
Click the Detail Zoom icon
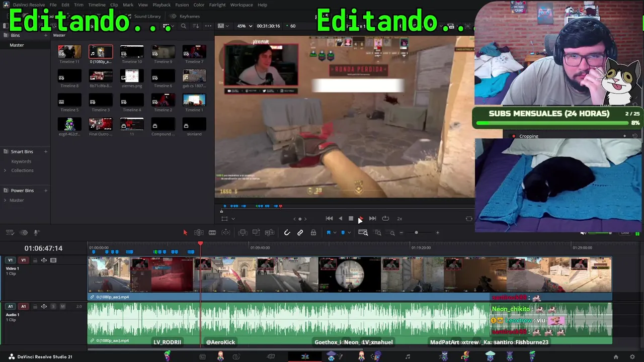378,232
